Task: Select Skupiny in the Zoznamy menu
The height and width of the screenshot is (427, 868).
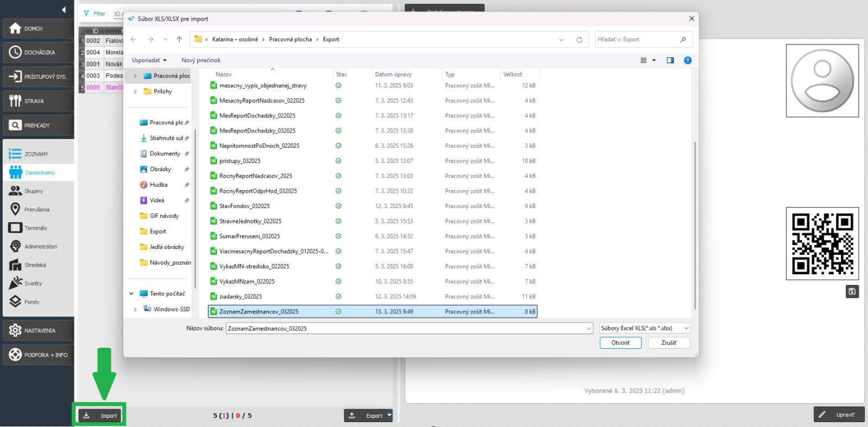Action: click(33, 191)
